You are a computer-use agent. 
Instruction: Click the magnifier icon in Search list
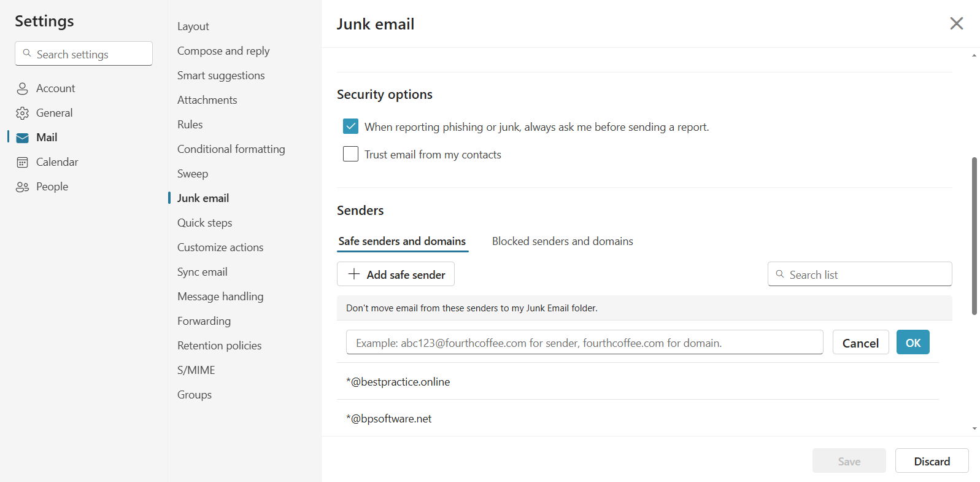click(x=780, y=274)
